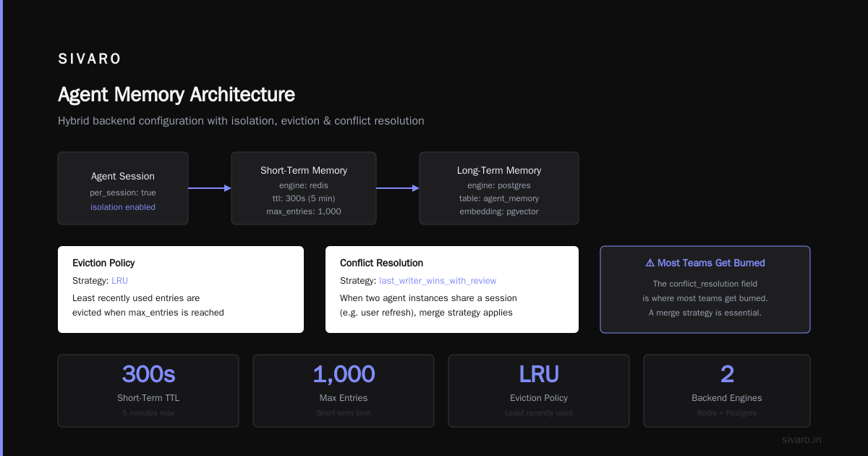Click the Most Teams Get Burned heading text
This screenshot has height=456, width=868.
pyautogui.click(x=711, y=263)
